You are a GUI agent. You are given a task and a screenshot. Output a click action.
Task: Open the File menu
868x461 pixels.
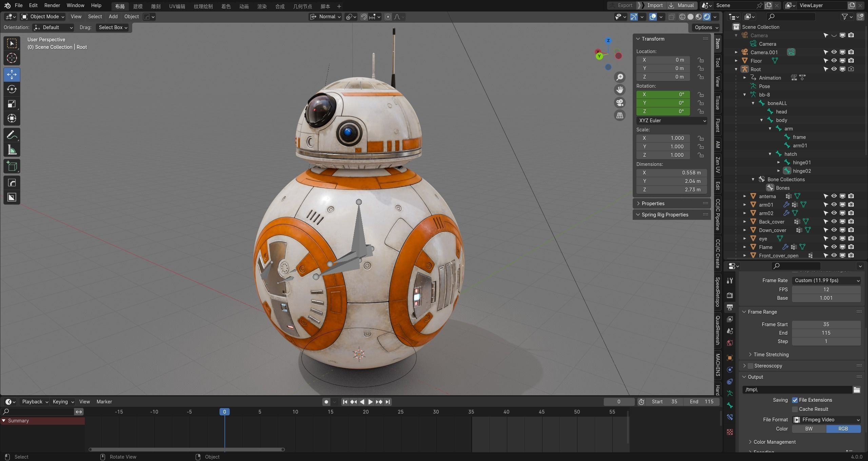(x=19, y=5)
